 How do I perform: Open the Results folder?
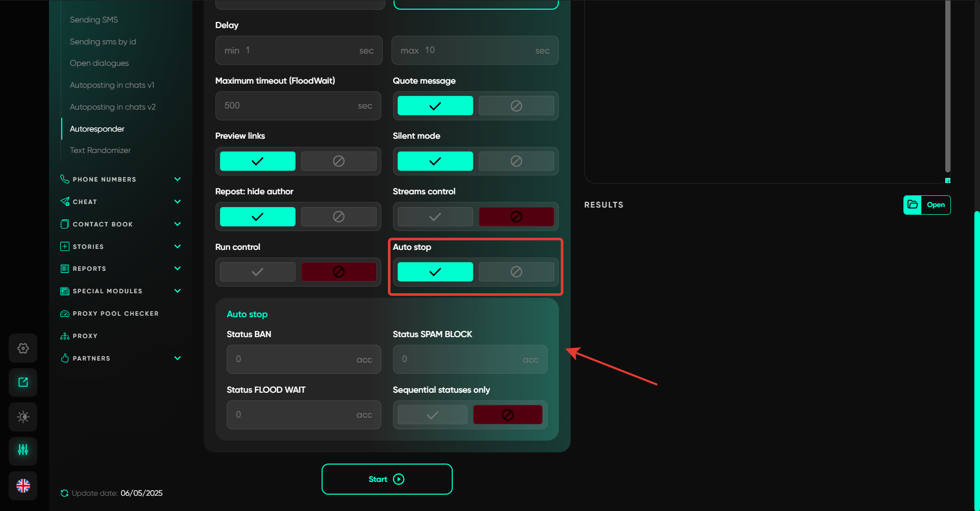(x=926, y=205)
